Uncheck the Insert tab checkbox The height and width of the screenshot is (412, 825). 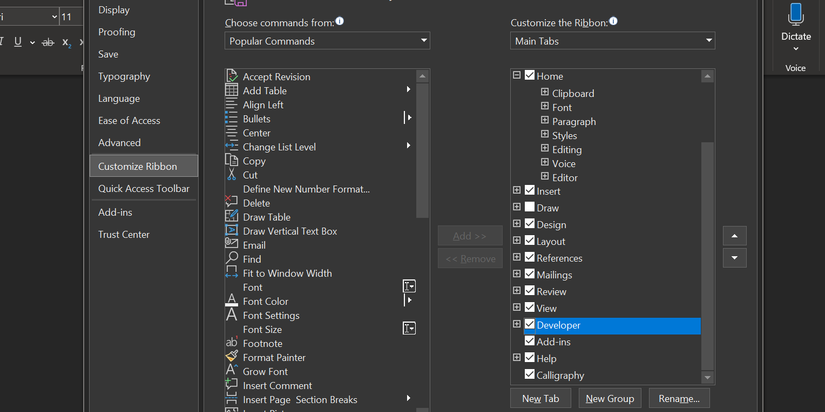click(x=530, y=190)
